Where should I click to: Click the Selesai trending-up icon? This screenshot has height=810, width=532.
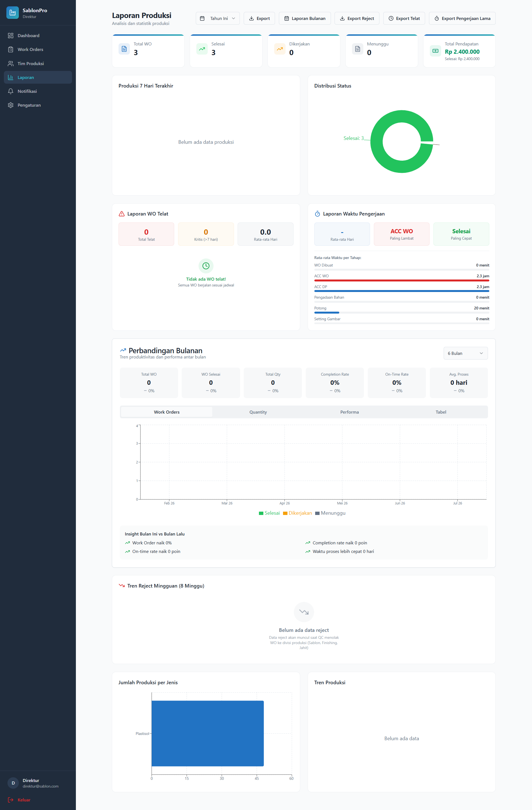point(202,49)
